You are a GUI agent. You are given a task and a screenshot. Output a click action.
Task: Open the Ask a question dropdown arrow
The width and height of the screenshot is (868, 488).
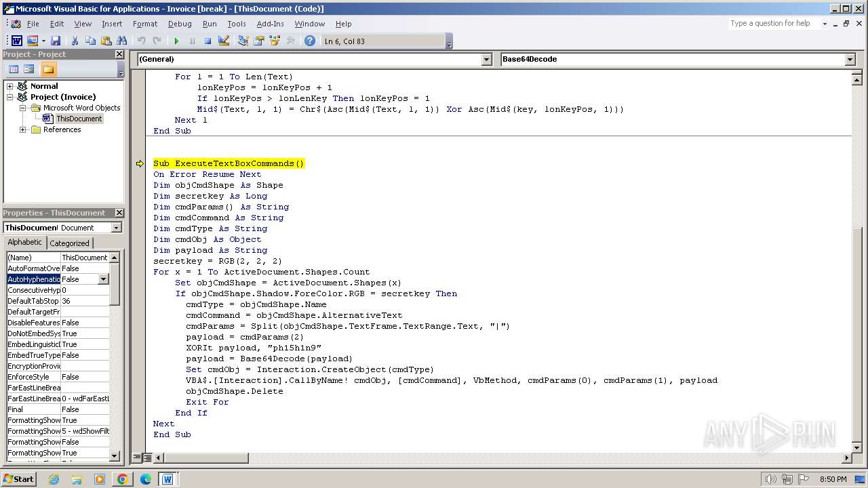[825, 24]
